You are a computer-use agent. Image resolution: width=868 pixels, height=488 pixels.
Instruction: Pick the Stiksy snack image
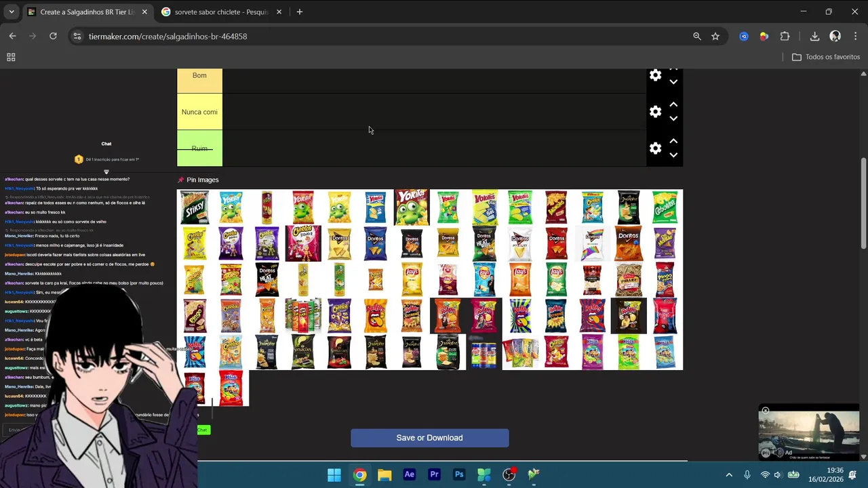pyautogui.click(x=195, y=207)
